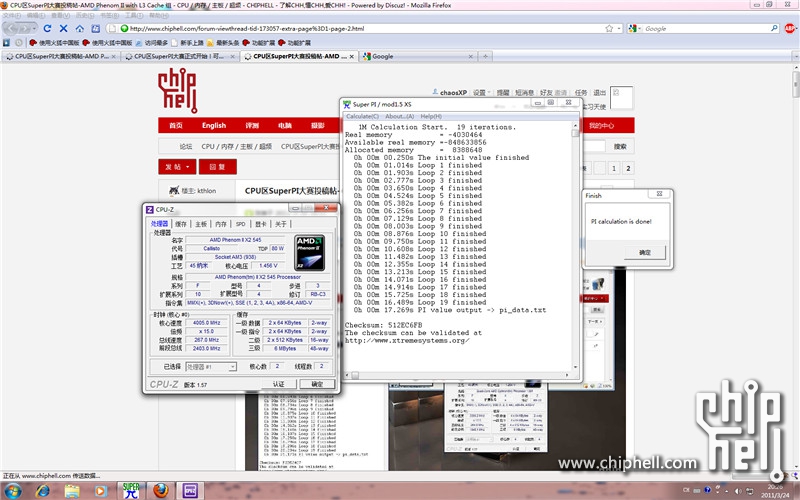Open Super PI Help(H) menu
800x500 pixels.
click(431, 116)
